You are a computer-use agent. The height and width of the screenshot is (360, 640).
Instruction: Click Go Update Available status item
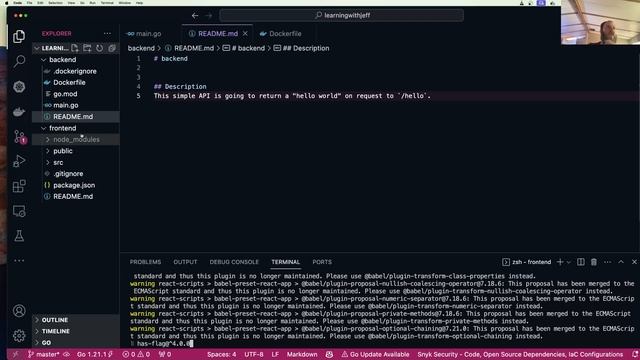click(x=376, y=354)
